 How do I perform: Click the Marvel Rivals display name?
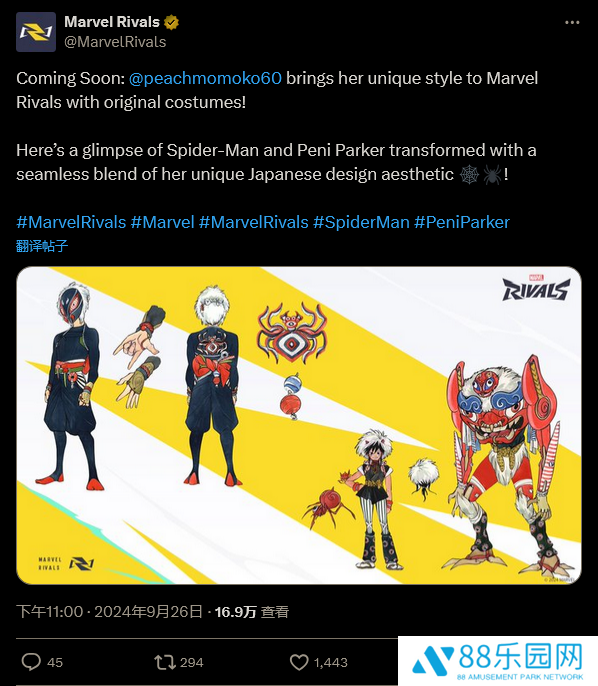[x=112, y=22]
